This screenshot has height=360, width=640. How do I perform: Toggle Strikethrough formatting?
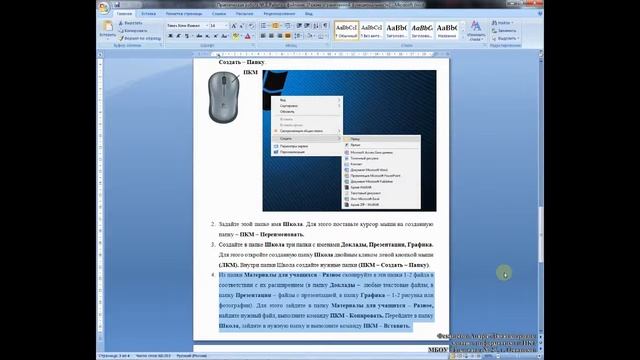[x=199, y=36]
